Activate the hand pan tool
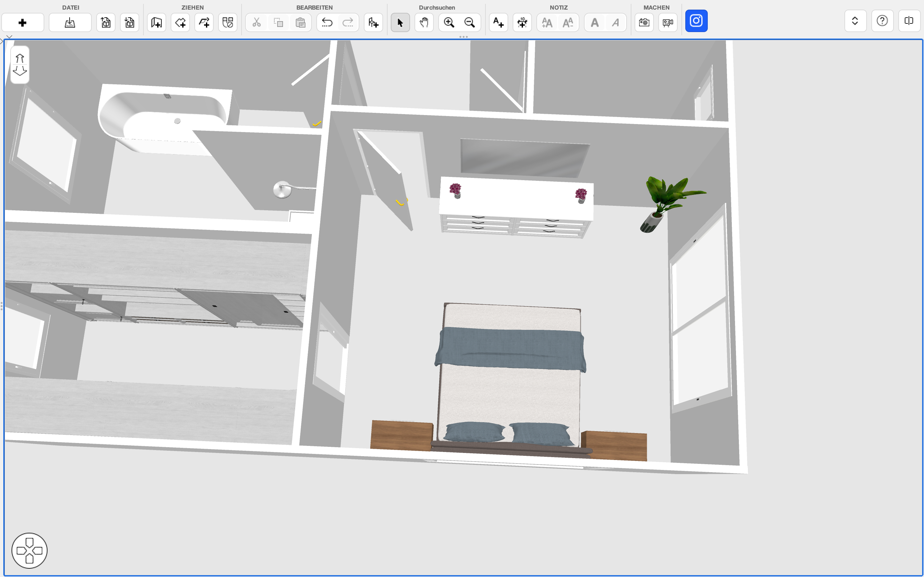This screenshot has width=924, height=577. pyautogui.click(x=424, y=22)
